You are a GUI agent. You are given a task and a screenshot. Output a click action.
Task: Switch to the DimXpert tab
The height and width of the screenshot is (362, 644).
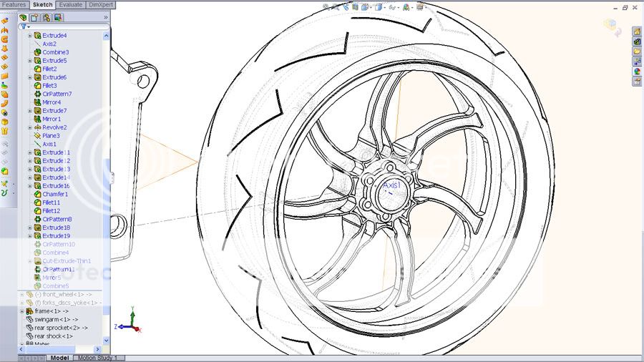(101, 4)
